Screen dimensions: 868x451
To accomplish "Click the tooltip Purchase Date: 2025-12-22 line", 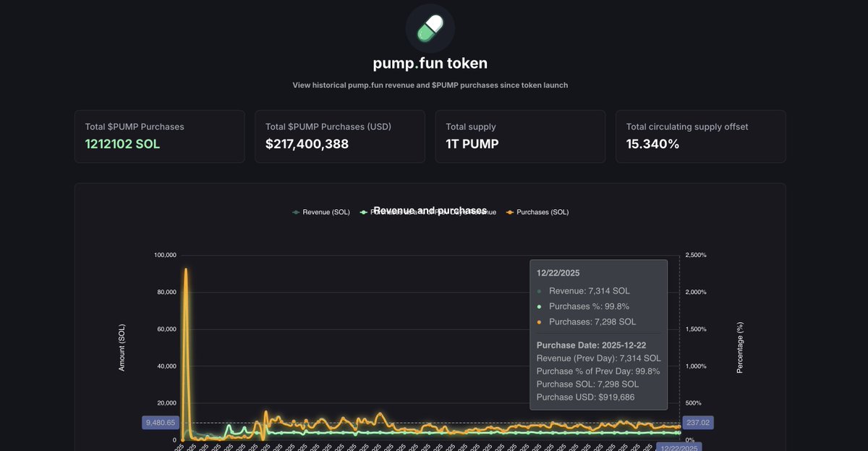I will click(592, 345).
